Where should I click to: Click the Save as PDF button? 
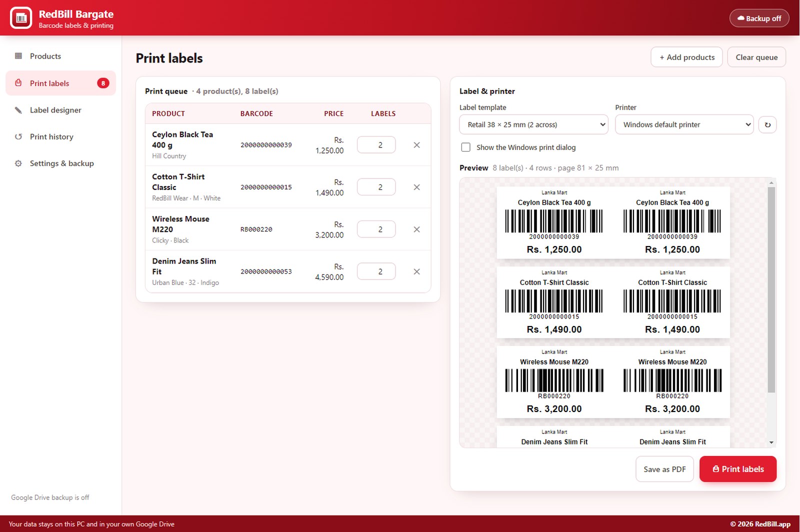tap(664, 469)
